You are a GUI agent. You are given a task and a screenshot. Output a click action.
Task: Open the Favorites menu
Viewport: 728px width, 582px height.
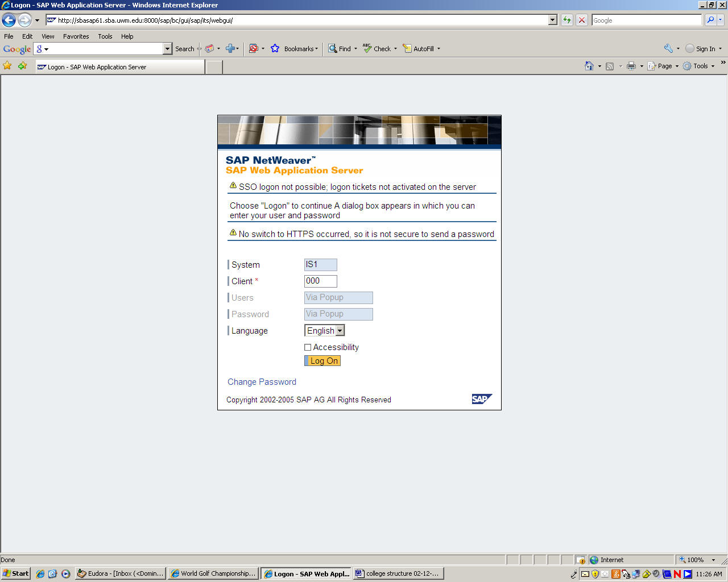point(76,36)
